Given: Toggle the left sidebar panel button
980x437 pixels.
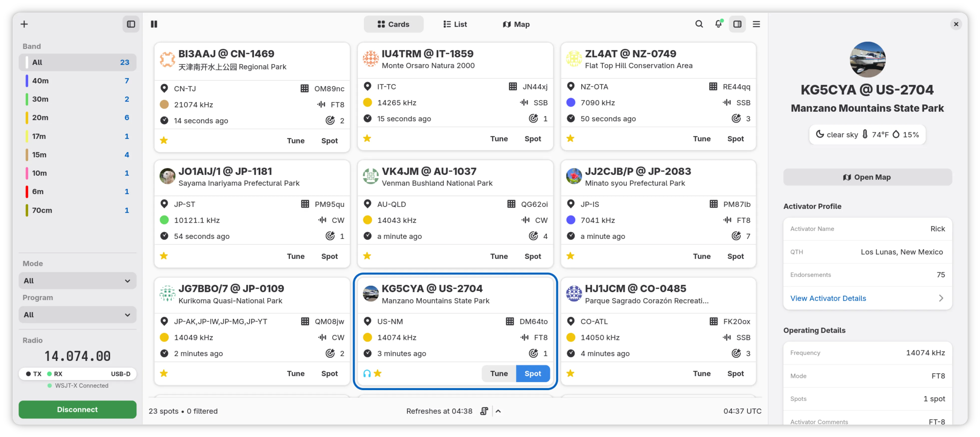Looking at the screenshot, I should (x=131, y=24).
